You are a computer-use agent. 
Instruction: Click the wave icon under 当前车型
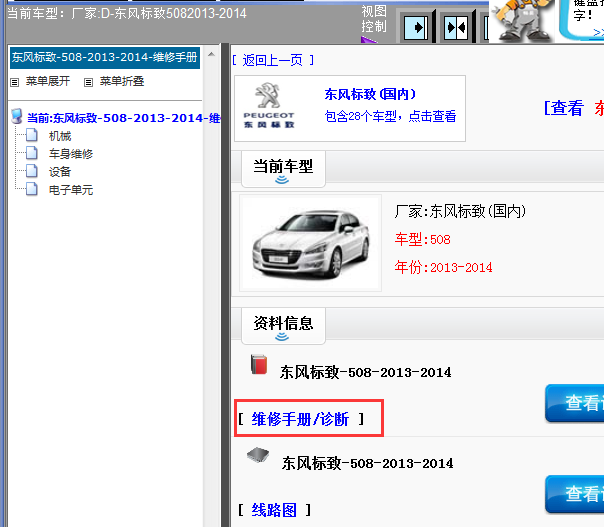pos(282,180)
